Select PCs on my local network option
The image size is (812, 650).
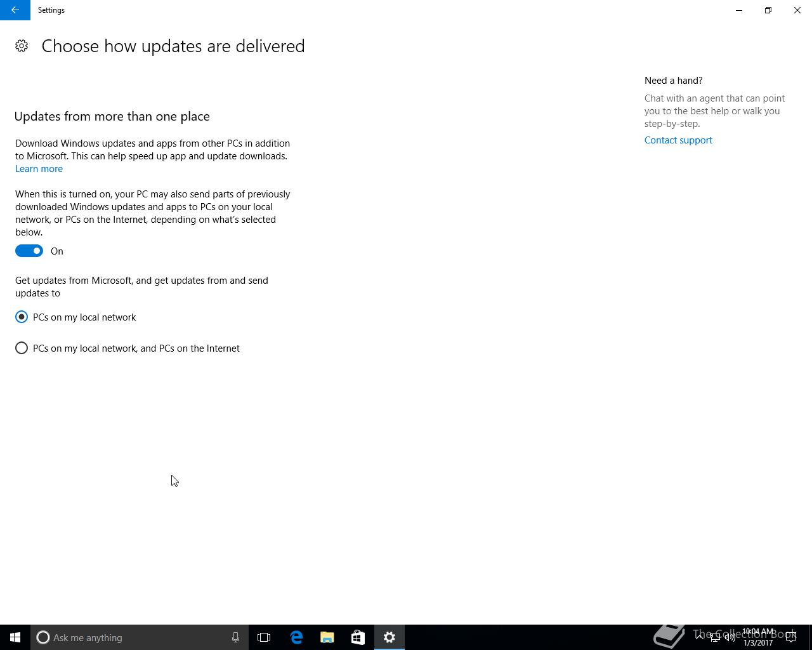75,317
